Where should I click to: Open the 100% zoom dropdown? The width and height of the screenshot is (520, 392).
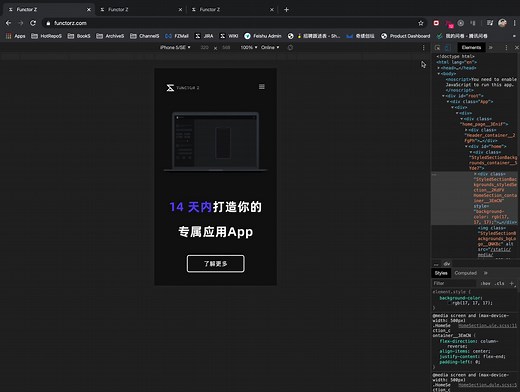click(x=249, y=48)
